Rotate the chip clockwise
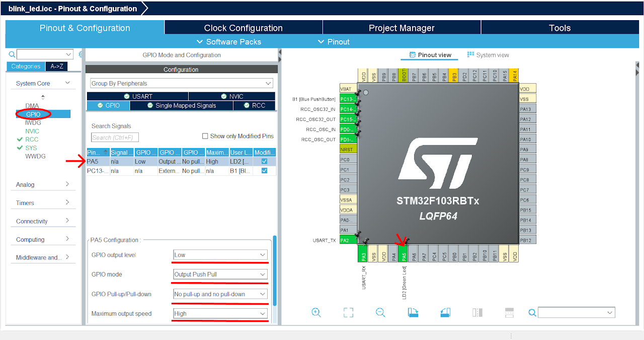The height and width of the screenshot is (340, 644). click(413, 312)
